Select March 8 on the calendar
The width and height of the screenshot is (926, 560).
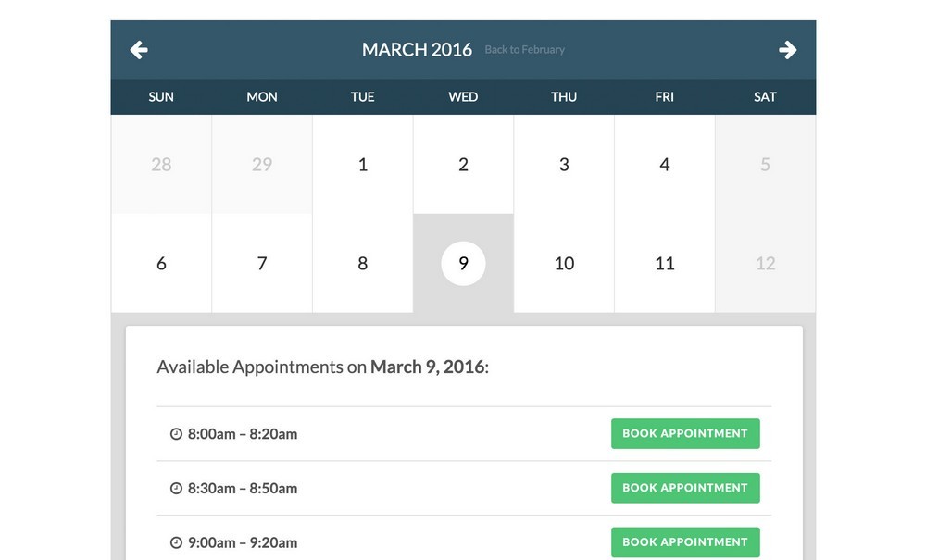(363, 264)
